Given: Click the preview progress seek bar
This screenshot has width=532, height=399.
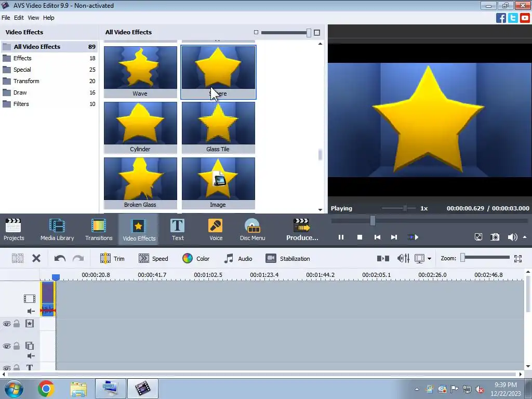Looking at the screenshot, I should [430, 220].
